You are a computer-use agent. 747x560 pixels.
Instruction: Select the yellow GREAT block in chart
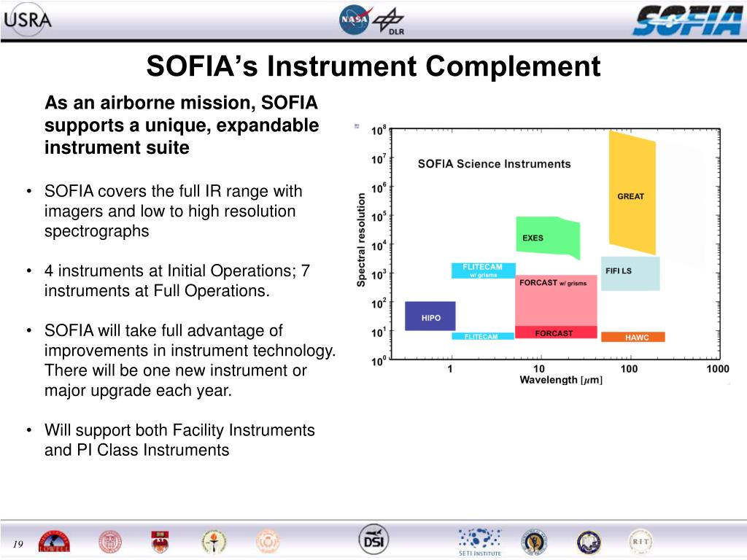632,192
